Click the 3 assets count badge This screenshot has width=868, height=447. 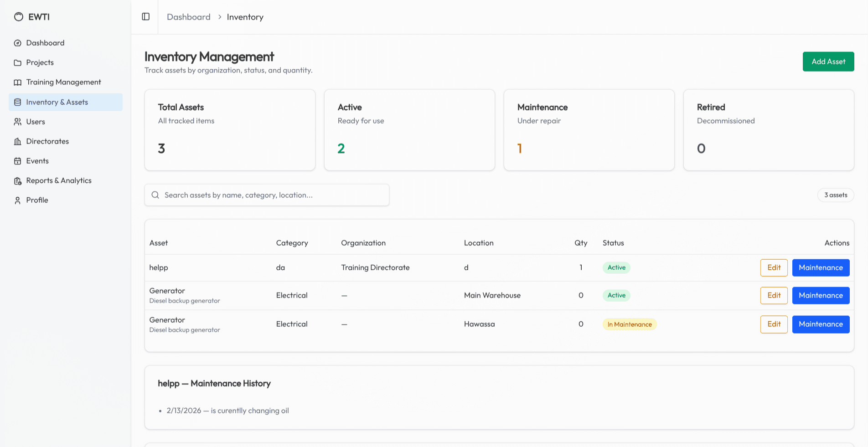coord(836,195)
